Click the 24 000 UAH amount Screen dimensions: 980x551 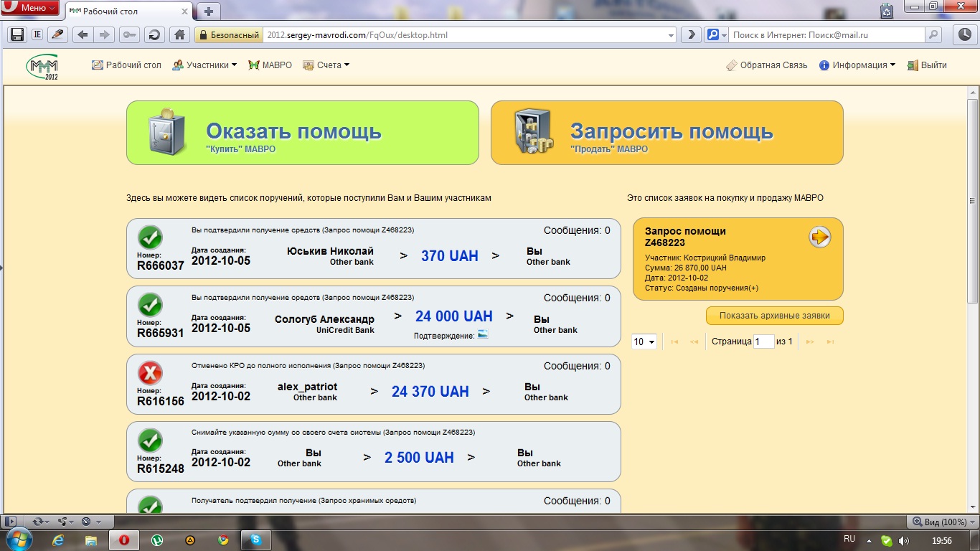pyautogui.click(x=454, y=316)
